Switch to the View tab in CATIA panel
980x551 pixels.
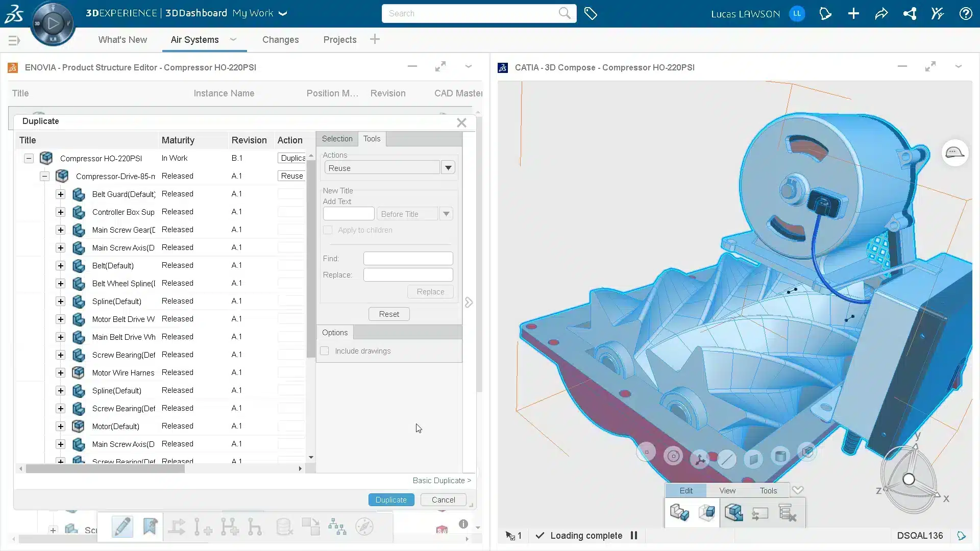727,490
